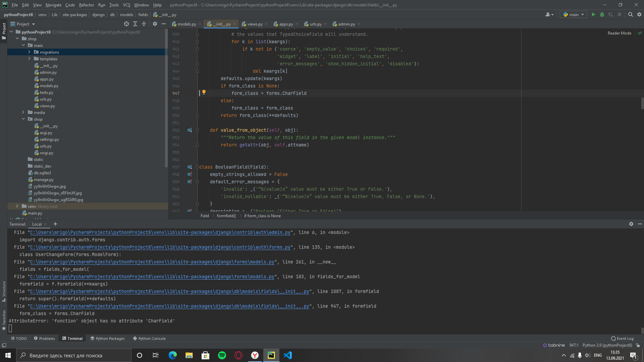This screenshot has height=362, width=644.
Task: Toggle the Project tool window sidebar button
Action: tap(4, 30)
